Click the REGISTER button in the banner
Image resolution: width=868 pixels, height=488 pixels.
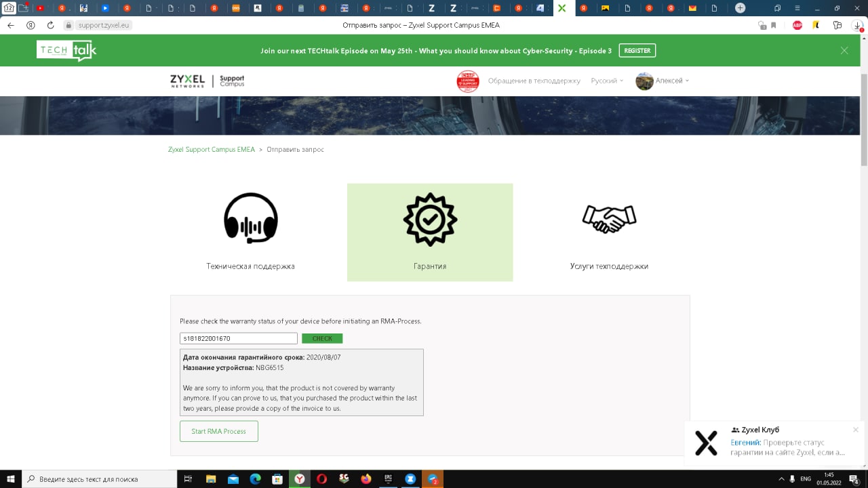pyautogui.click(x=637, y=51)
